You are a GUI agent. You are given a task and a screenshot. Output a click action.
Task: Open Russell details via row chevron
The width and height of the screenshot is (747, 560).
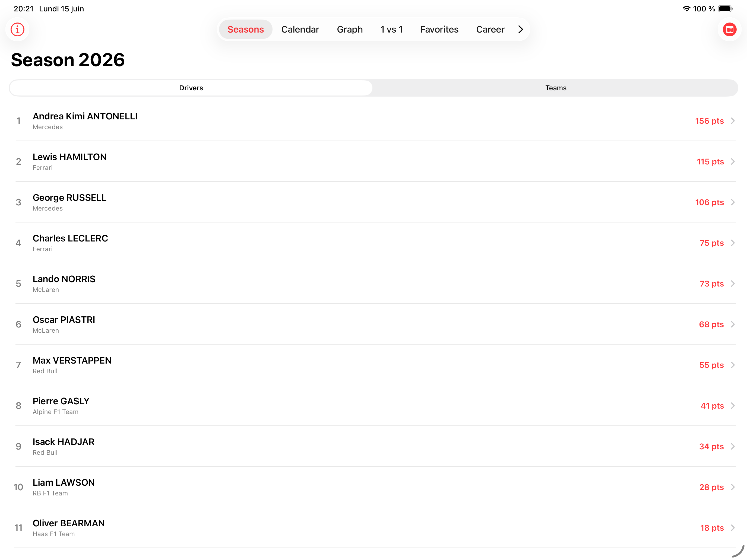733,202
